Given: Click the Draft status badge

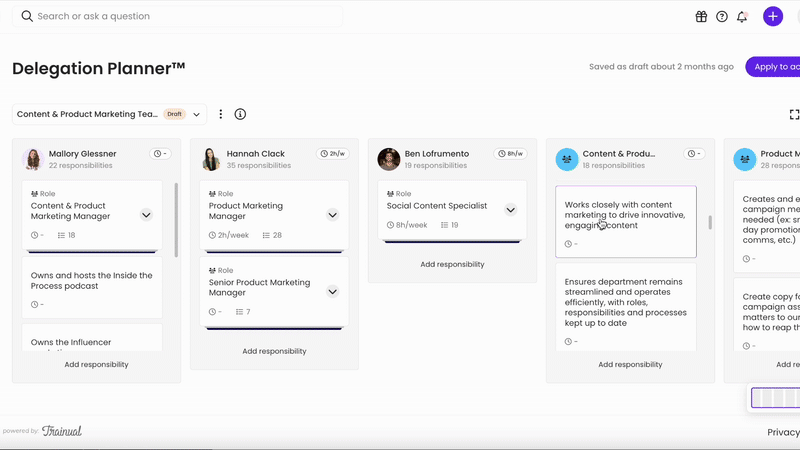Looking at the screenshot, I should click(174, 114).
